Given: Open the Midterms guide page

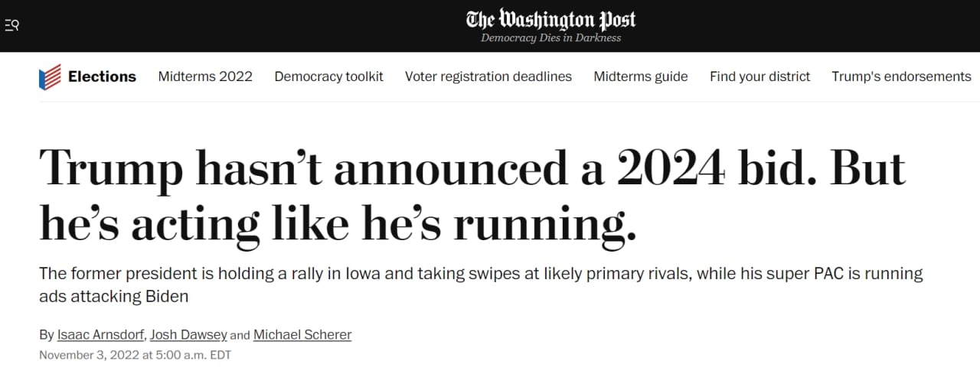Looking at the screenshot, I should point(640,76).
